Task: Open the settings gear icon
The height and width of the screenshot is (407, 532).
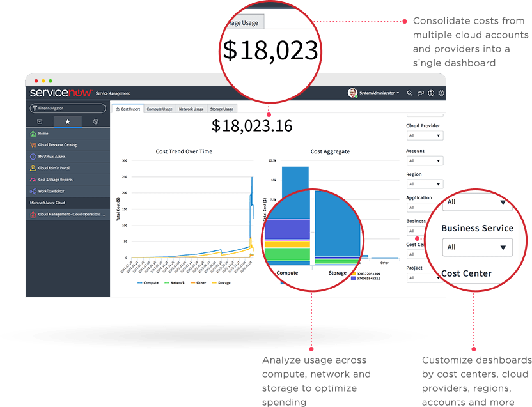Action: (x=441, y=93)
